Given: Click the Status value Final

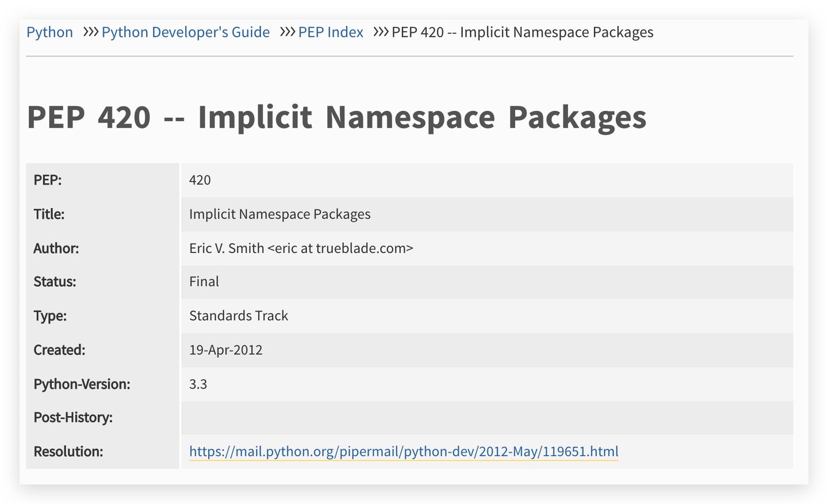Looking at the screenshot, I should pos(204,282).
